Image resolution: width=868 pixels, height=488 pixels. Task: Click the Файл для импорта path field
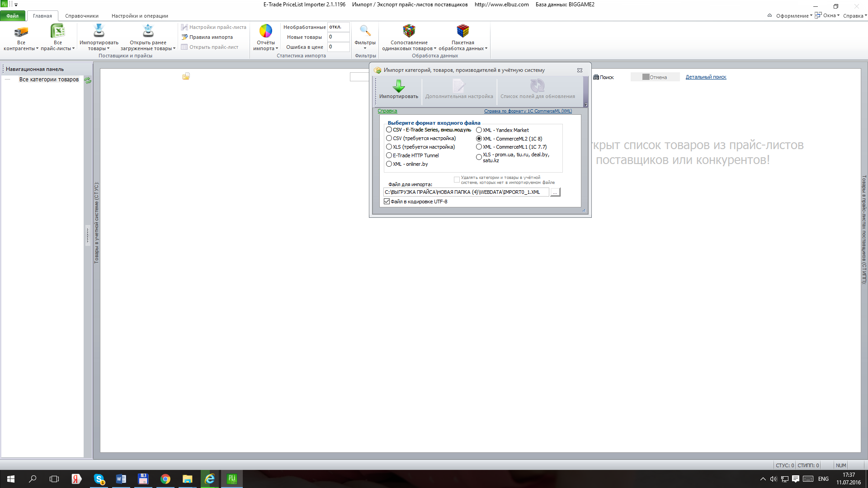[466, 192]
